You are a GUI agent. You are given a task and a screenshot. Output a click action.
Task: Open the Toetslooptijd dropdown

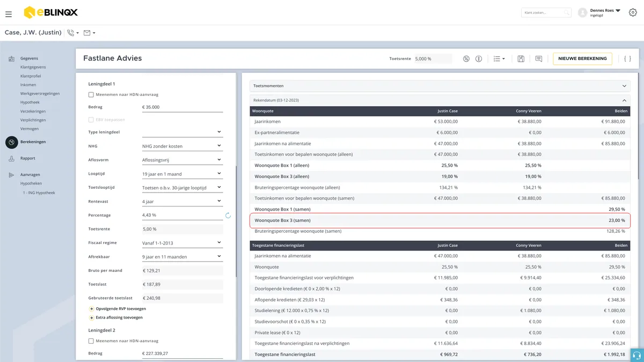coord(182,188)
